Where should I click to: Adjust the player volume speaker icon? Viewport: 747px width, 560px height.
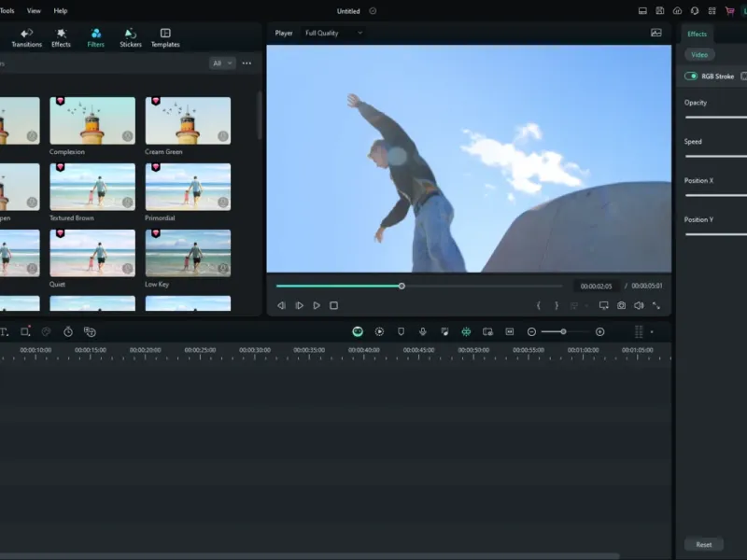tap(639, 306)
